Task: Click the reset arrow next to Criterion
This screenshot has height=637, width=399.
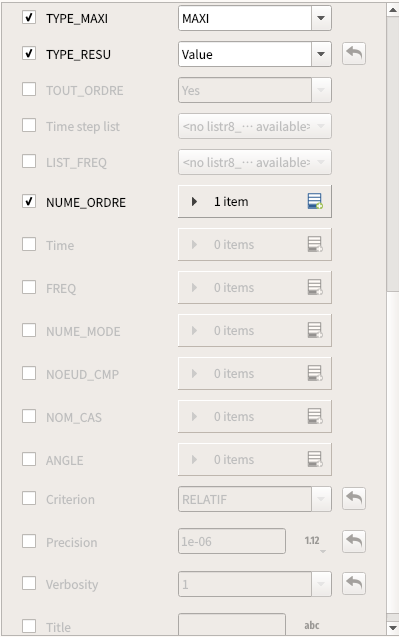Action: tap(354, 498)
